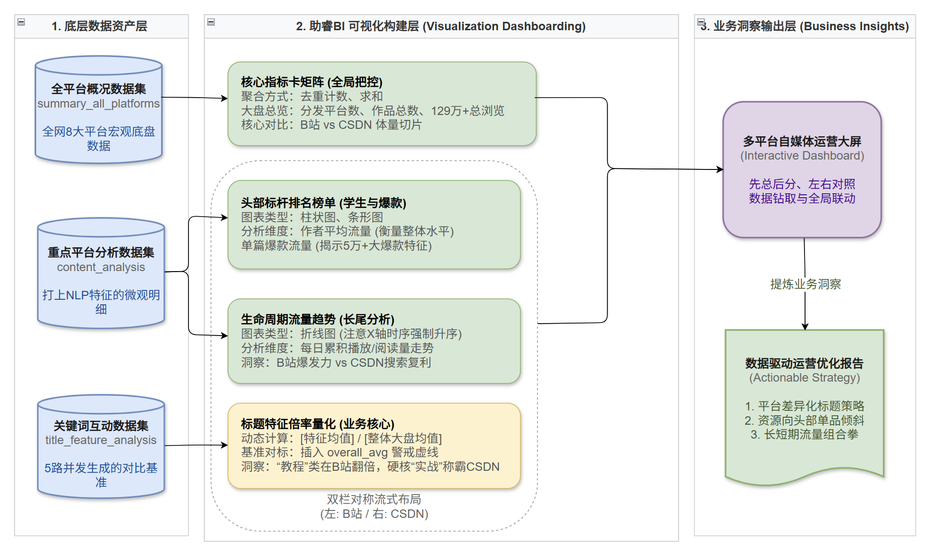Click the 资源向头部单品倾斜 list item
This screenshot has height=560, width=929.
tap(805, 420)
